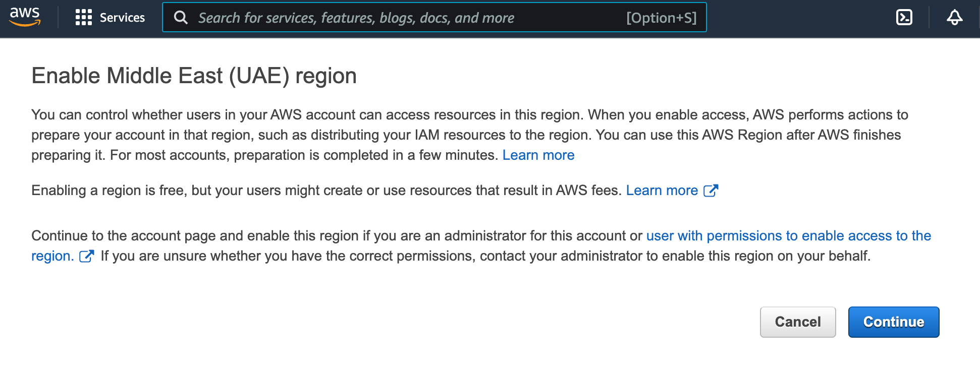Click the AWS logo home icon
980x373 pixels.
tap(25, 17)
